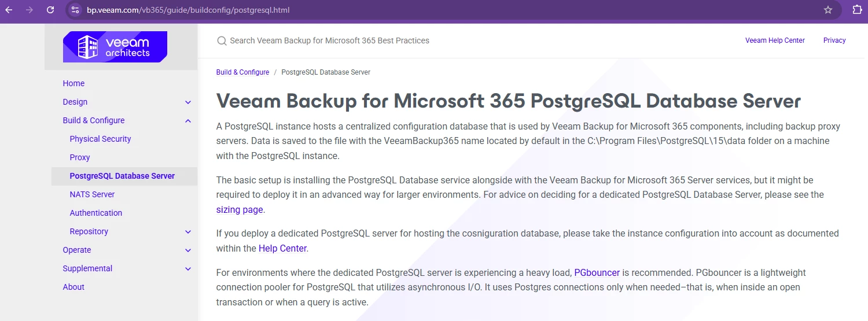
Task: Click the browser back arrow
Action: pos(9,10)
